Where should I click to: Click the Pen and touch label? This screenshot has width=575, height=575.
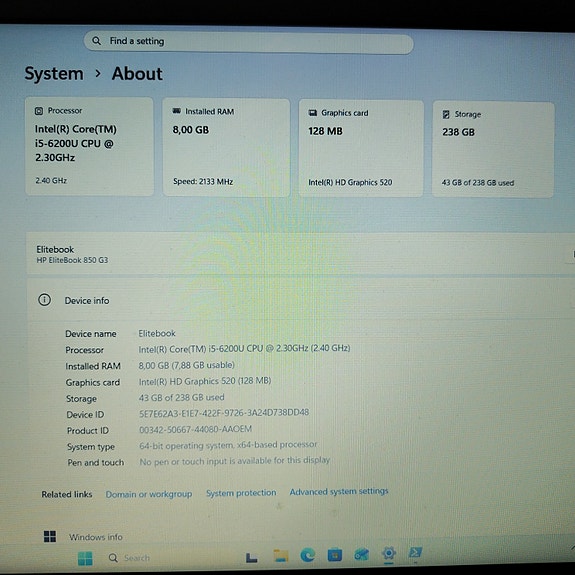pos(96,462)
